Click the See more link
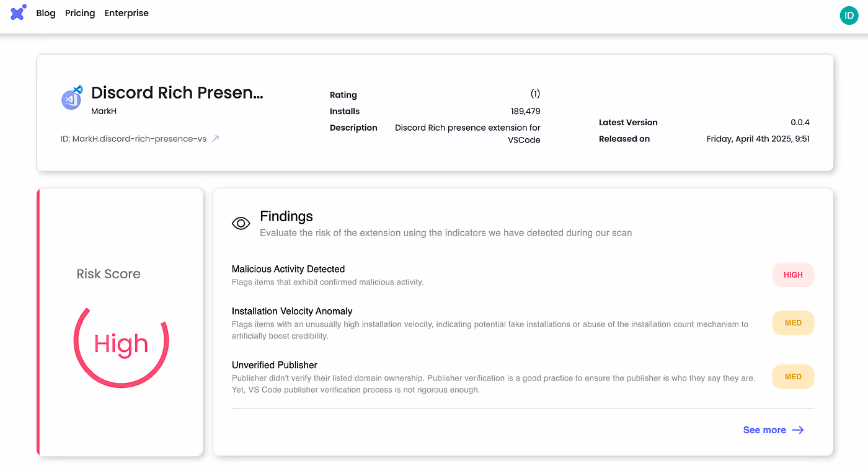 [x=764, y=430]
